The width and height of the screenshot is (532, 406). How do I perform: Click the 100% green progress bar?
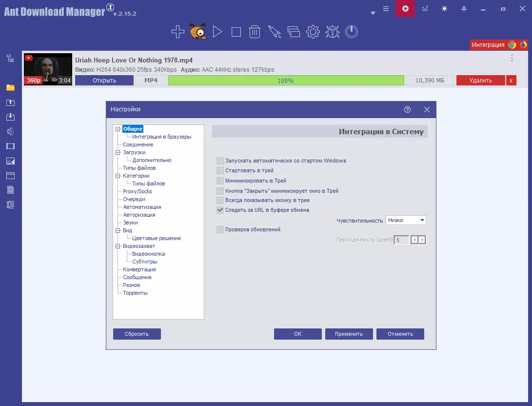(x=286, y=81)
